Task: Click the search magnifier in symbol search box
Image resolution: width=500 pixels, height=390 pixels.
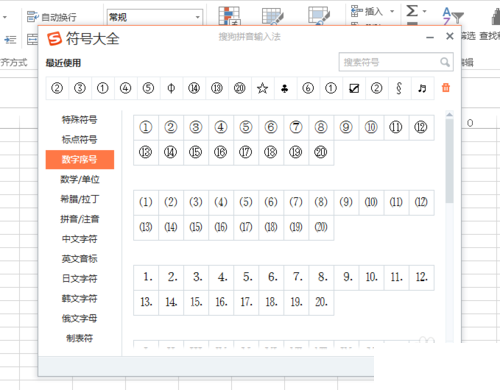Action: point(445,62)
